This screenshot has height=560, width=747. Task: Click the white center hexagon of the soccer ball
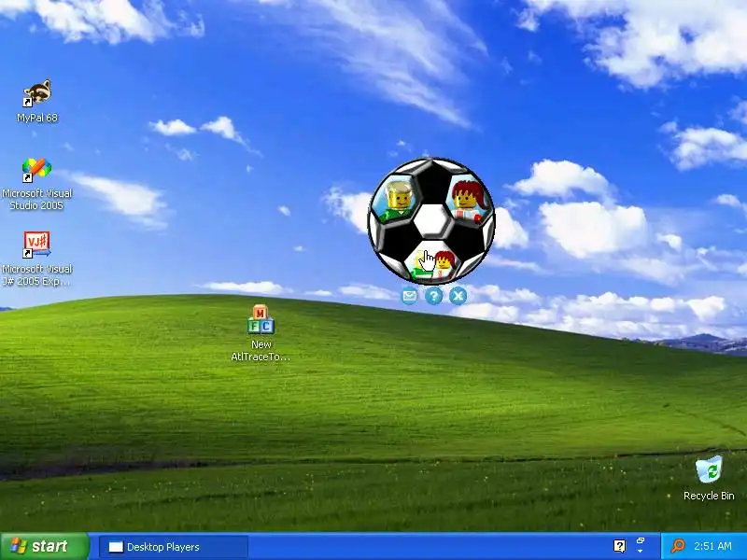point(431,221)
